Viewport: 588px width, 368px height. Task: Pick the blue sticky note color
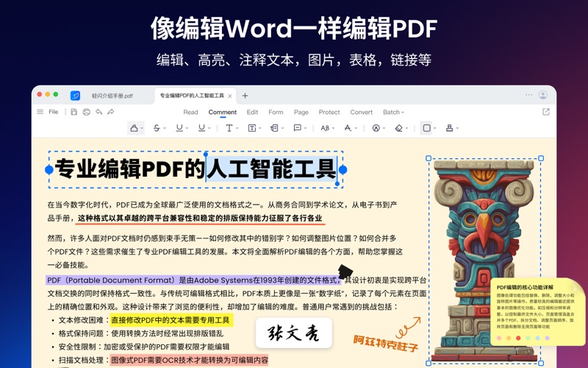click(x=538, y=338)
